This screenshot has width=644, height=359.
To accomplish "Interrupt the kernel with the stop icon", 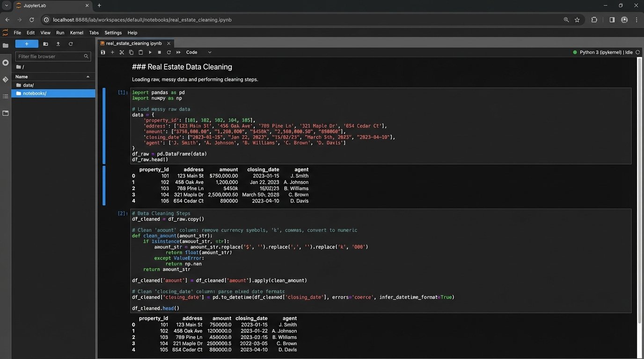I will pyautogui.click(x=159, y=52).
